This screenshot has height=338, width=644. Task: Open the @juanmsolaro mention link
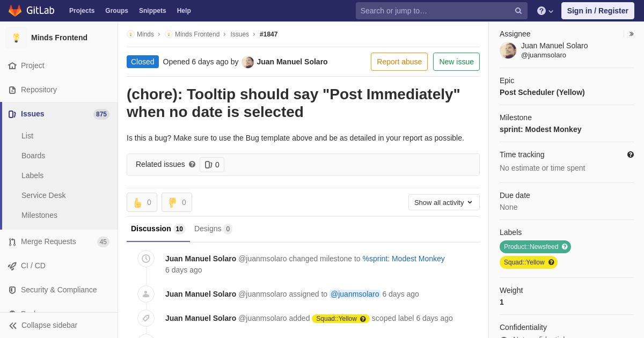(x=355, y=294)
